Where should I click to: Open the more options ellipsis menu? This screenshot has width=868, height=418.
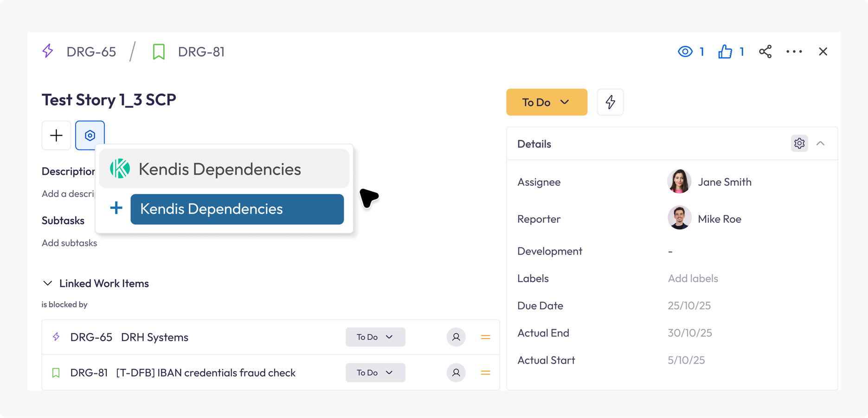(x=794, y=52)
